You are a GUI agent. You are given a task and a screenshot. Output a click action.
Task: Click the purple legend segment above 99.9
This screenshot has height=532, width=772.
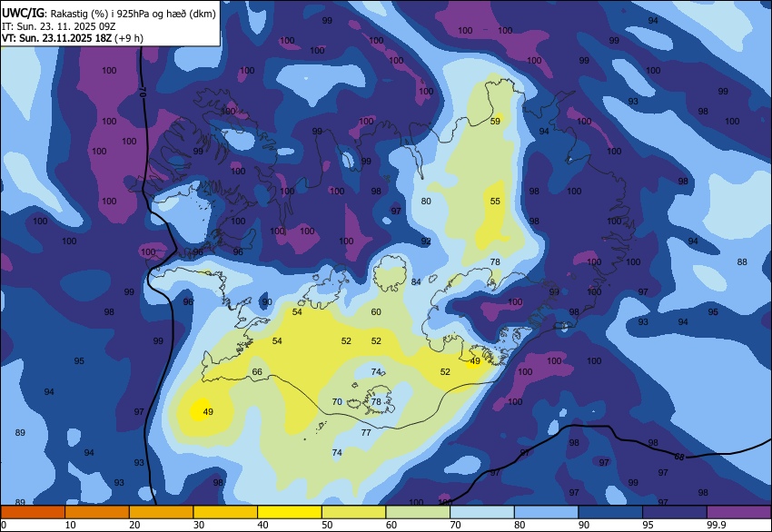pyautogui.click(x=739, y=512)
